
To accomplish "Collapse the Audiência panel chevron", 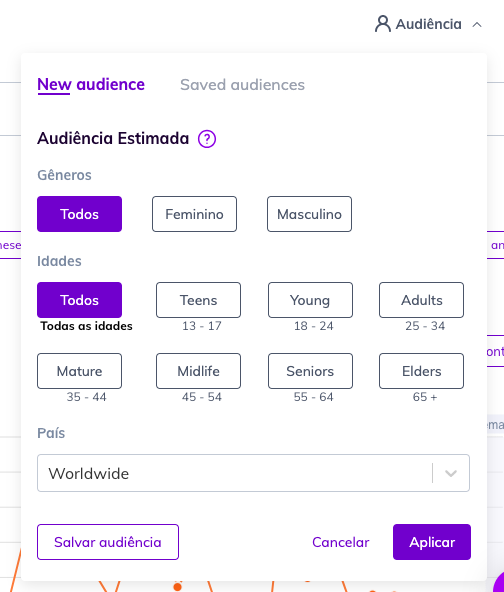I will coord(477,25).
